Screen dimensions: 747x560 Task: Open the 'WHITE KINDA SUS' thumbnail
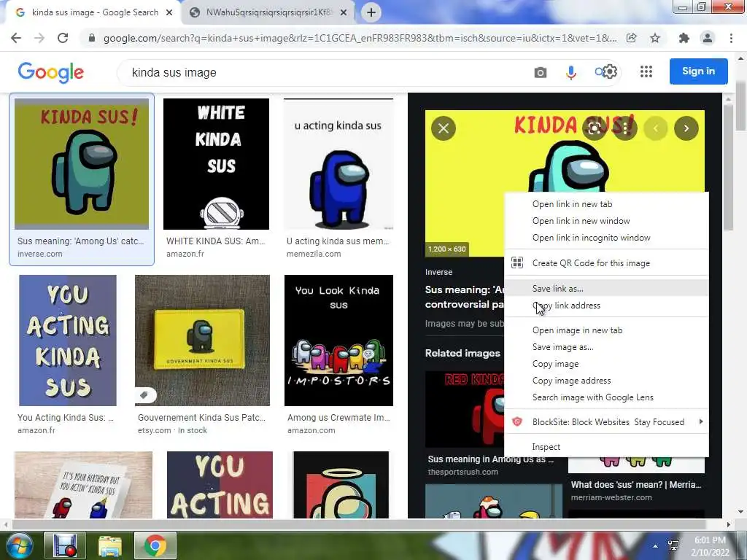pos(216,164)
